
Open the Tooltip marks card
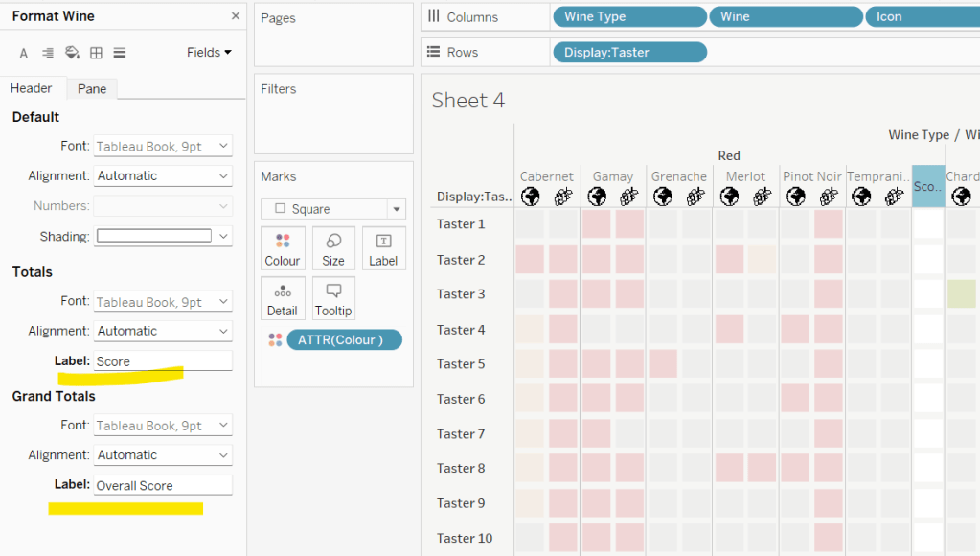[333, 298]
